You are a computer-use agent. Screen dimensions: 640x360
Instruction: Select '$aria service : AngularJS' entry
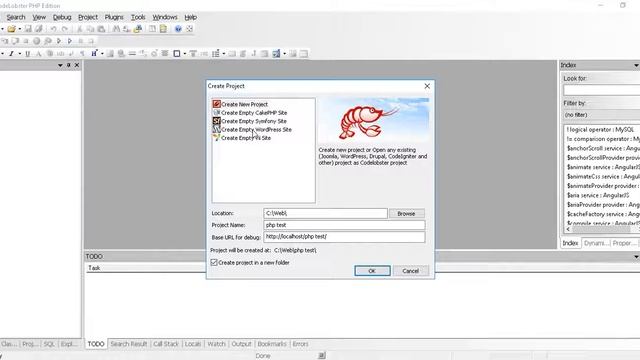pyautogui.click(x=598, y=195)
